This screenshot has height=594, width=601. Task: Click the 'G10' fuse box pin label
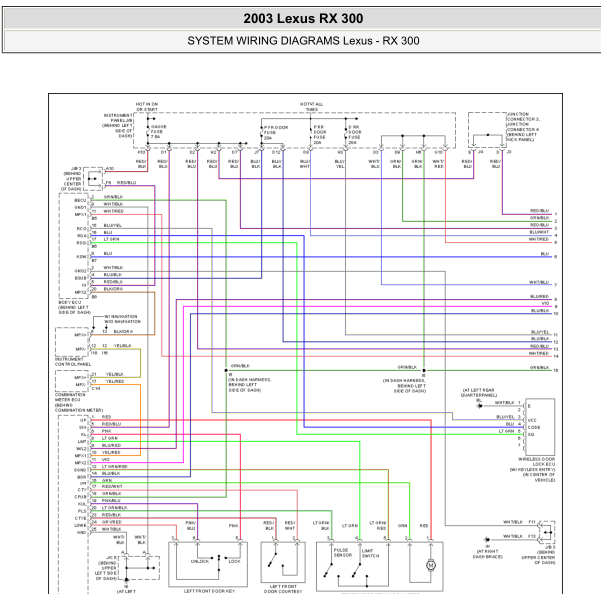(438, 152)
